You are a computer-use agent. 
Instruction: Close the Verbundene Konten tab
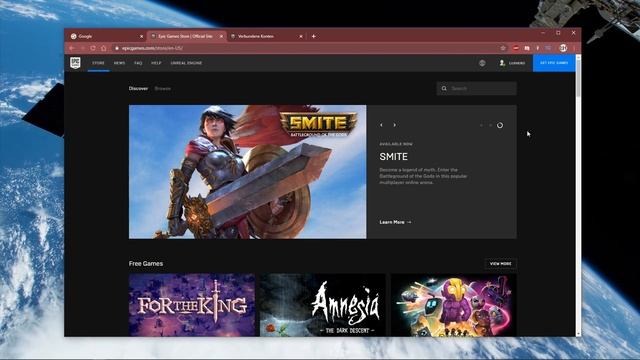[x=301, y=36]
